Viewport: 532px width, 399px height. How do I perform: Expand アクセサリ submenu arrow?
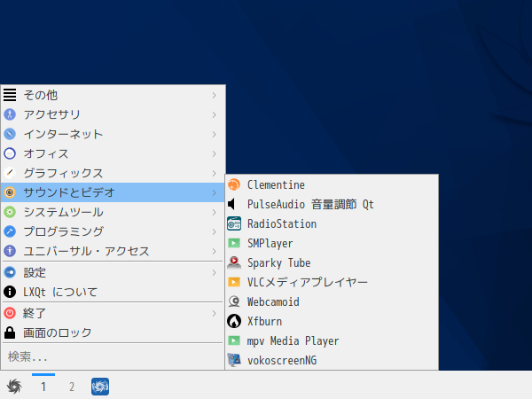214,114
